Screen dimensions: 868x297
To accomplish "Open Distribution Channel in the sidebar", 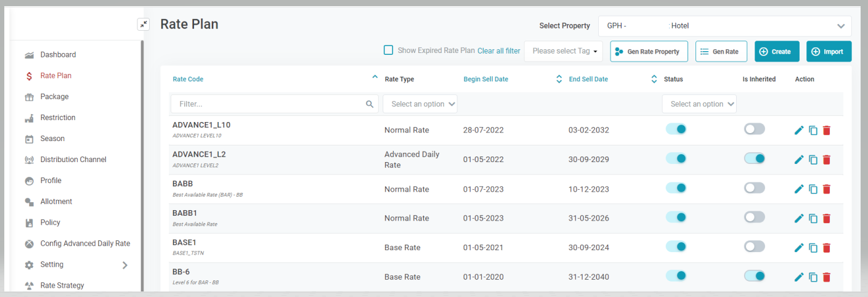I will [73, 160].
